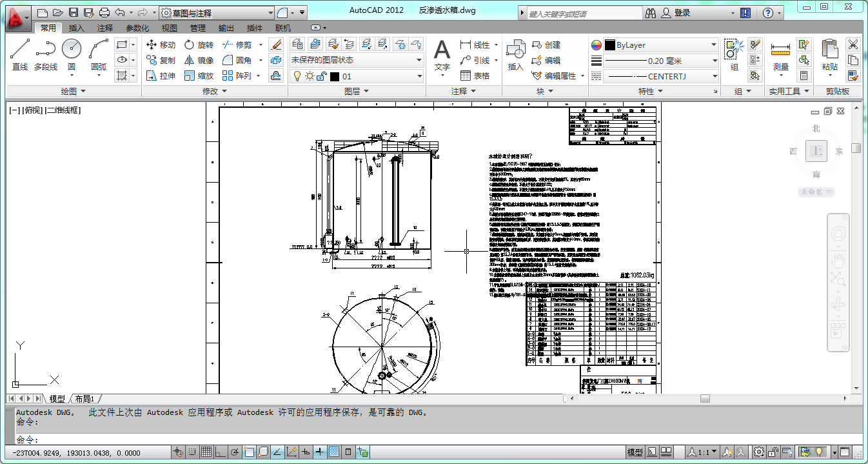Click the 镜像 (Mirror) tool
The height and width of the screenshot is (464, 868).
tap(199, 60)
